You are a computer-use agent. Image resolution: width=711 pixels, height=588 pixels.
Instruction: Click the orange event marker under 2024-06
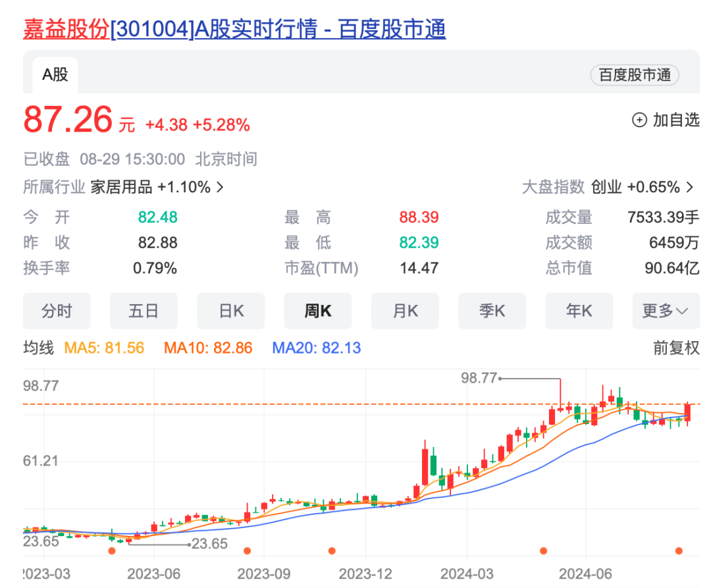coord(542,549)
